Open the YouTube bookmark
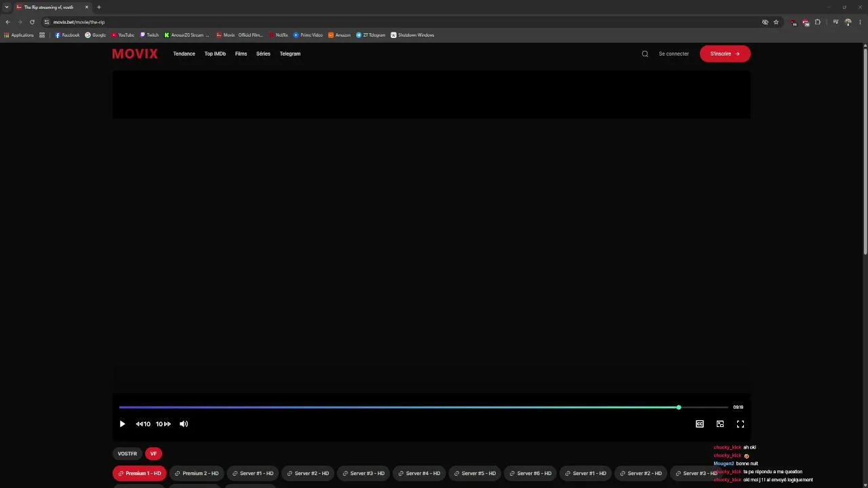The width and height of the screenshot is (868, 488). pos(123,35)
